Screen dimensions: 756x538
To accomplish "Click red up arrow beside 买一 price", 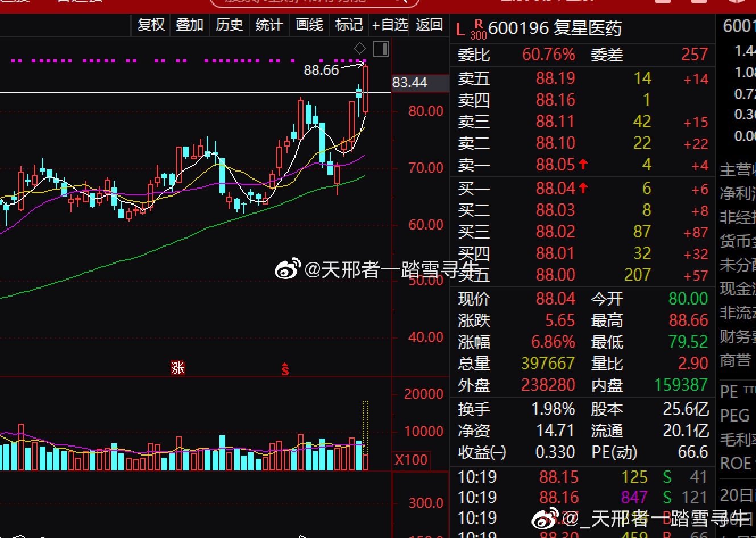I will click(x=583, y=188).
